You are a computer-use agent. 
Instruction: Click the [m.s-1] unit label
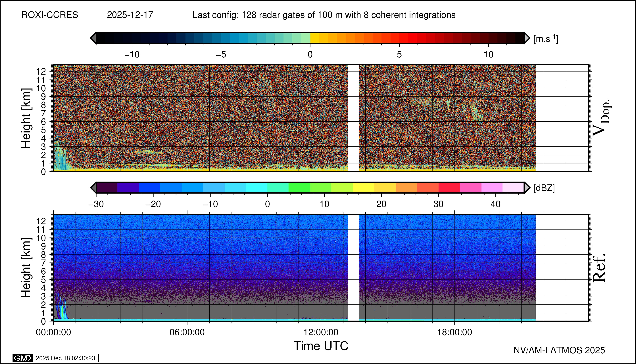tap(546, 39)
